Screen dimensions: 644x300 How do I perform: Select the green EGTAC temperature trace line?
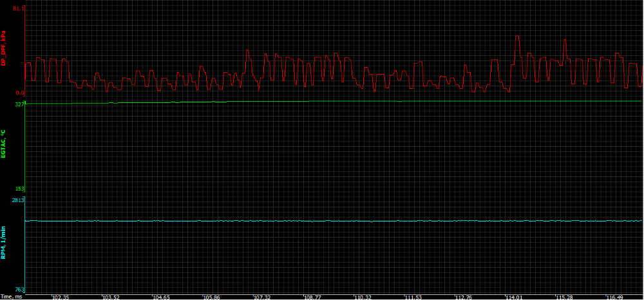322,102
